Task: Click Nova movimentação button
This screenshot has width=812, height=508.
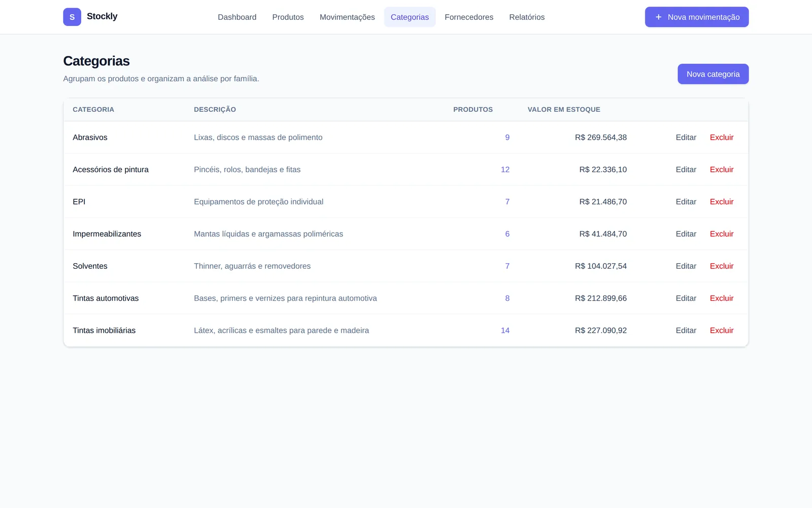Action: pyautogui.click(x=697, y=17)
